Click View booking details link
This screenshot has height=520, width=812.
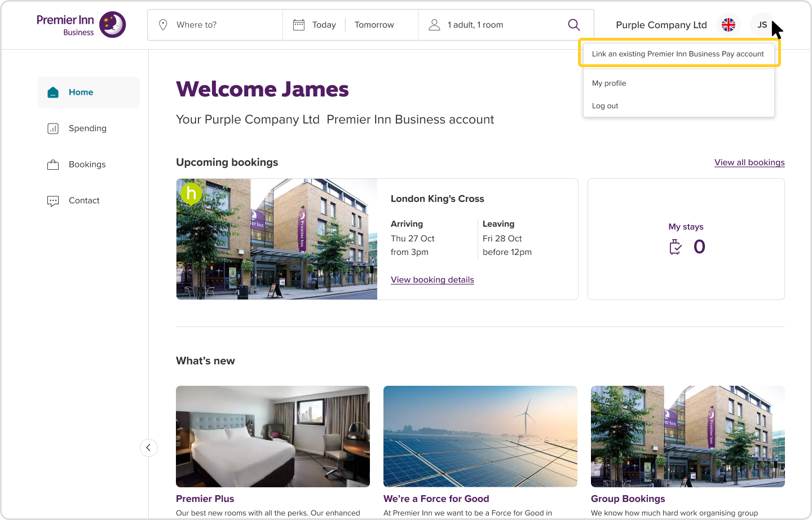coord(433,280)
